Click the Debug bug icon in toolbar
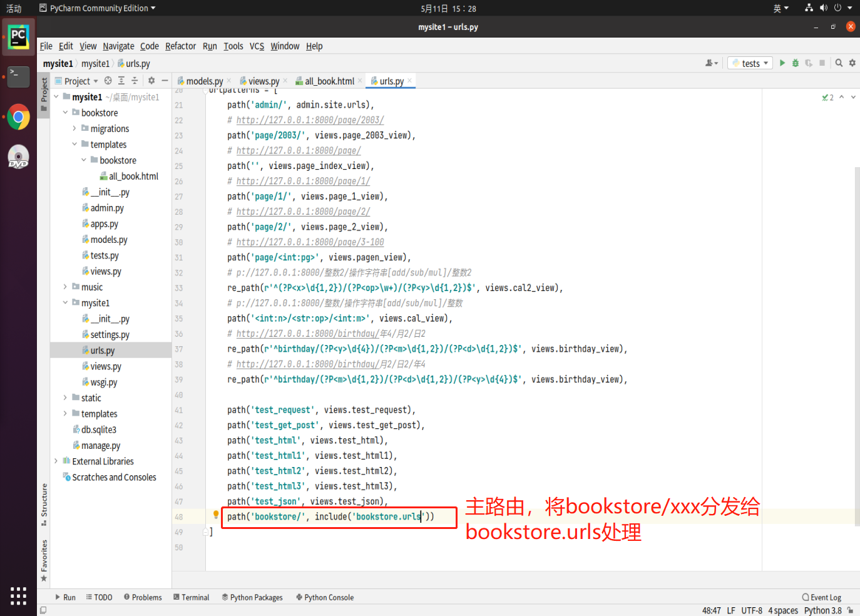The width and height of the screenshot is (860, 616). coord(796,63)
